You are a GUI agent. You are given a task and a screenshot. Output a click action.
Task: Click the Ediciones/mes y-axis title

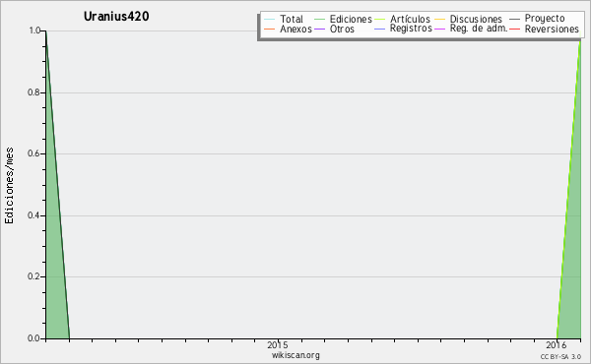tap(9, 186)
